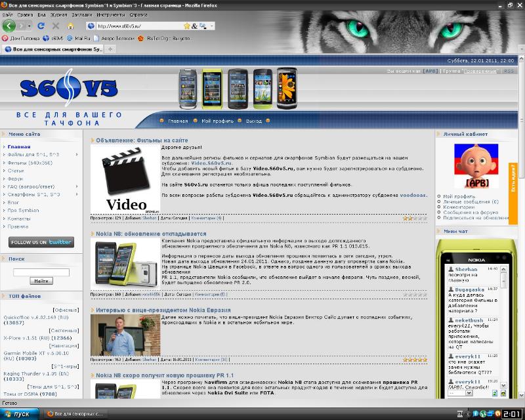Go to the Home page icon
Viewport: 525px width, 420px height.
[x=70, y=26]
